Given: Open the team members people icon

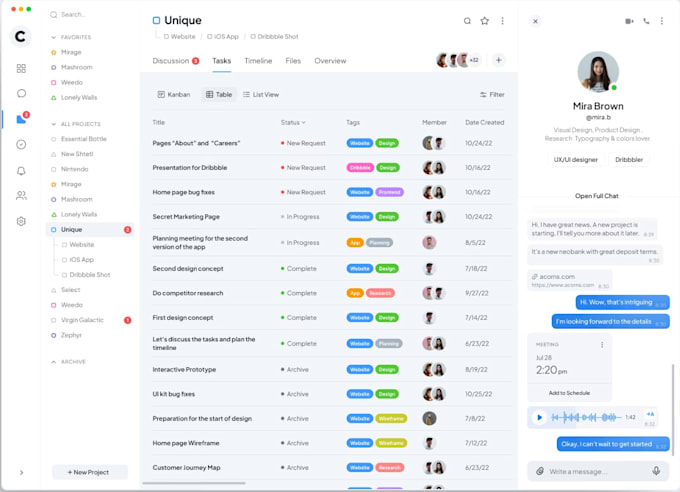Looking at the screenshot, I should point(21,196).
